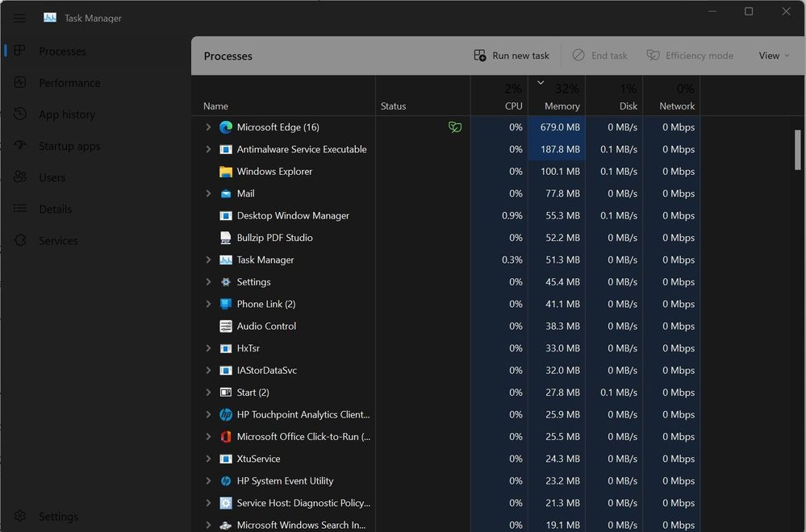The image size is (806, 532).
Task: Click the vertical scrollbar of process list
Action: (x=798, y=150)
